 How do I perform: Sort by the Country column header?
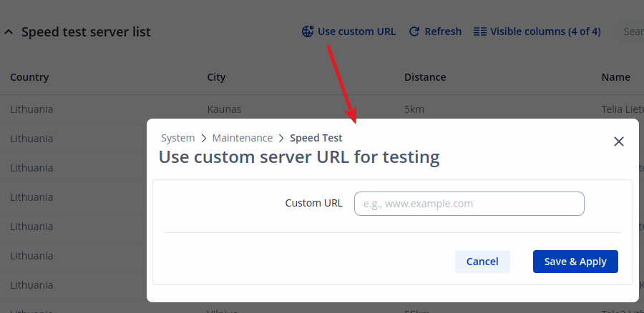29,77
